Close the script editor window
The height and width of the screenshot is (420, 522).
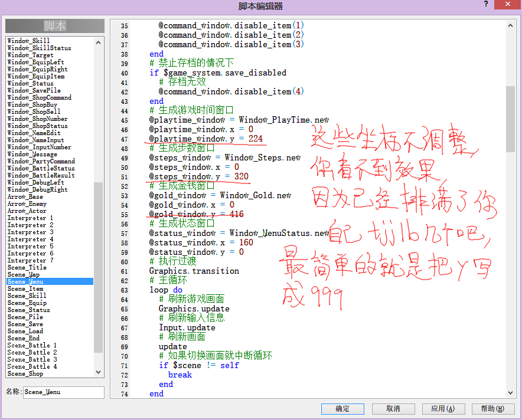coord(508,4)
